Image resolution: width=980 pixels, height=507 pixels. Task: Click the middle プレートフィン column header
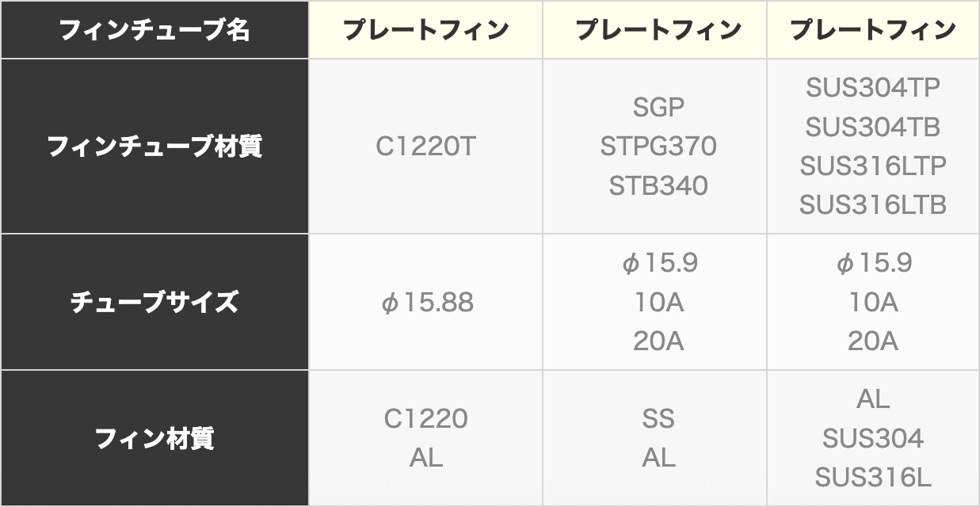pos(658,29)
